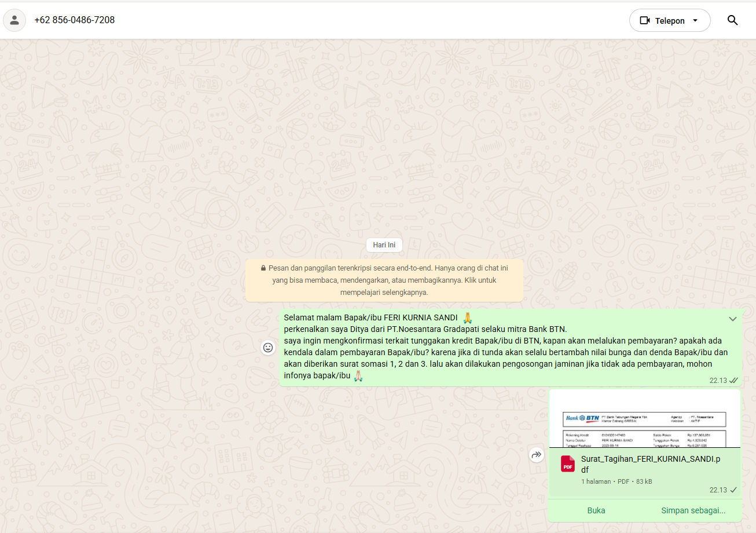
Task: Open contact info via phone number +62 856-0486-7208
Action: [75, 20]
